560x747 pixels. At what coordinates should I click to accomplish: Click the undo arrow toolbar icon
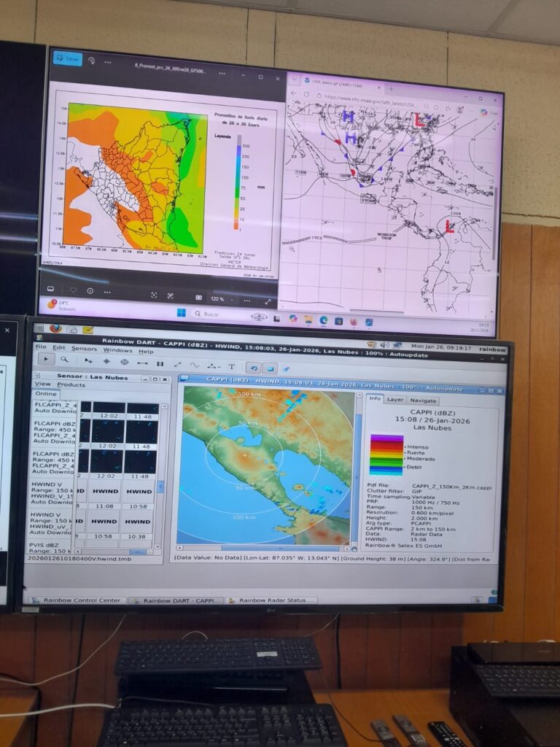click(x=252, y=368)
